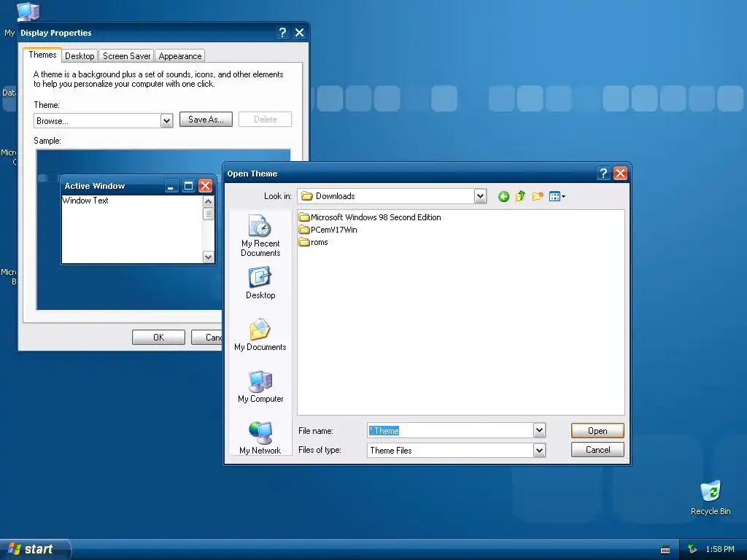This screenshot has width=747, height=560.
Task: Open the Recycle Bin on the desktop
Action: pos(711,498)
